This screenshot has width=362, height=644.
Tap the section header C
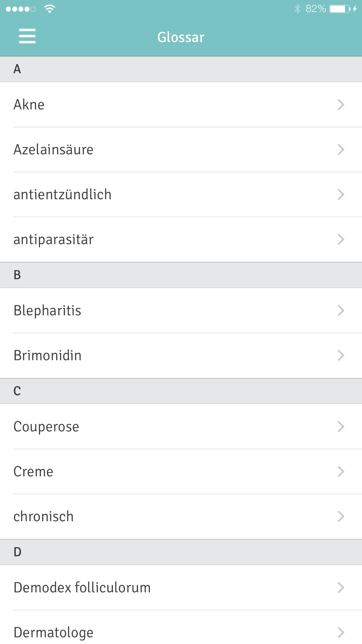(181, 391)
